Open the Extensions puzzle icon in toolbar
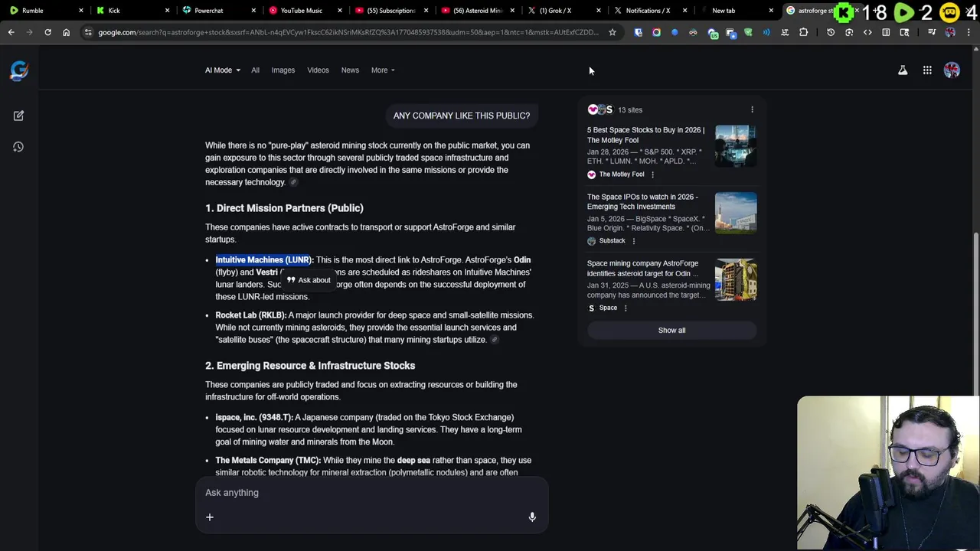The image size is (980, 551). [x=803, y=32]
